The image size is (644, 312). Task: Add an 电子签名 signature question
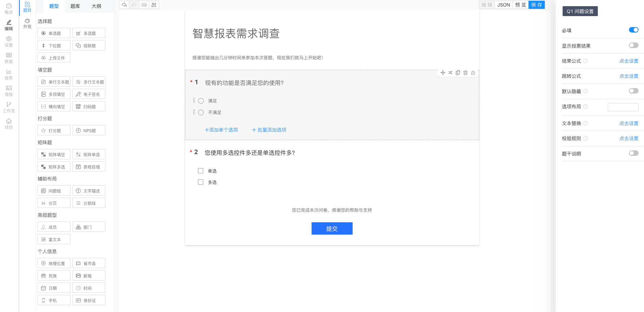(x=89, y=94)
